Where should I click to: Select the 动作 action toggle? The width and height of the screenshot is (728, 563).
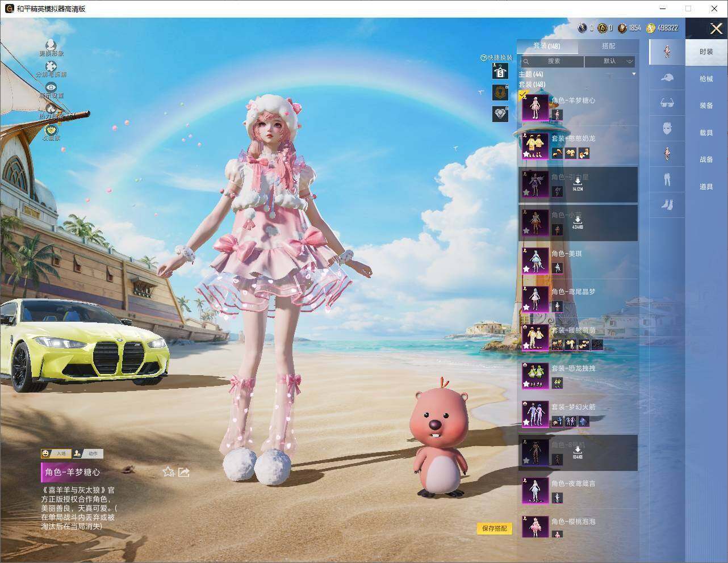[x=87, y=453]
